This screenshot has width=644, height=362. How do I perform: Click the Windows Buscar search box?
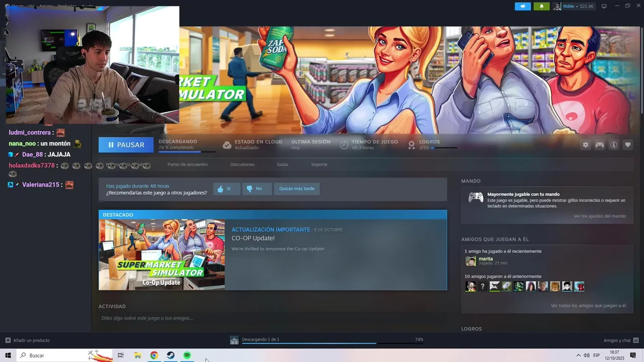(64, 355)
